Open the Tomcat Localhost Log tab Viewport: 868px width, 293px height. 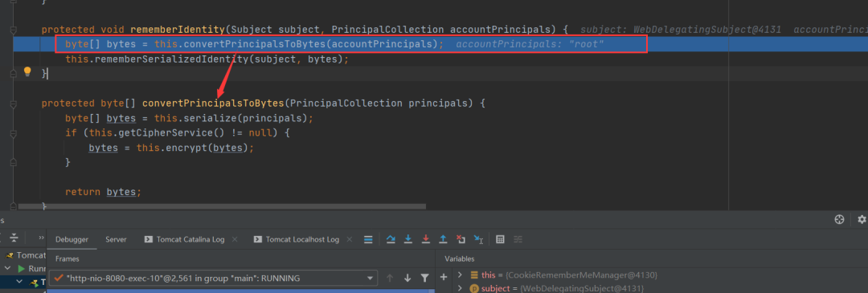click(x=297, y=239)
